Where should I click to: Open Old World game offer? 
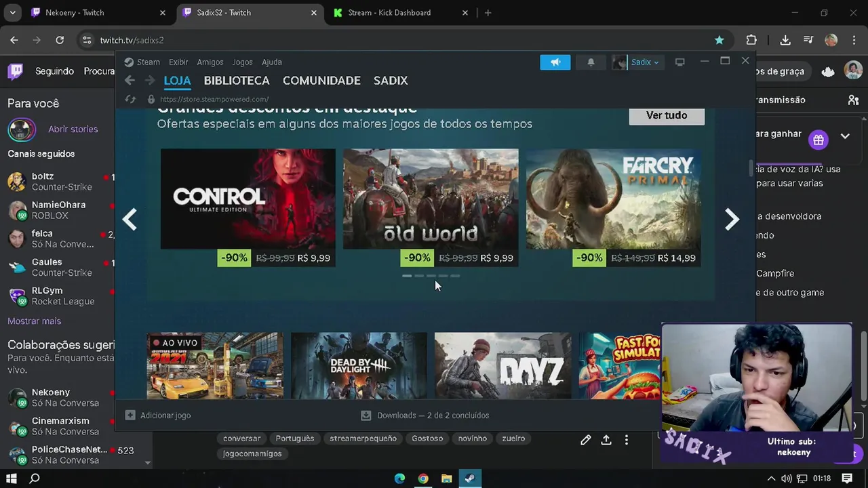(x=431, y=207)
